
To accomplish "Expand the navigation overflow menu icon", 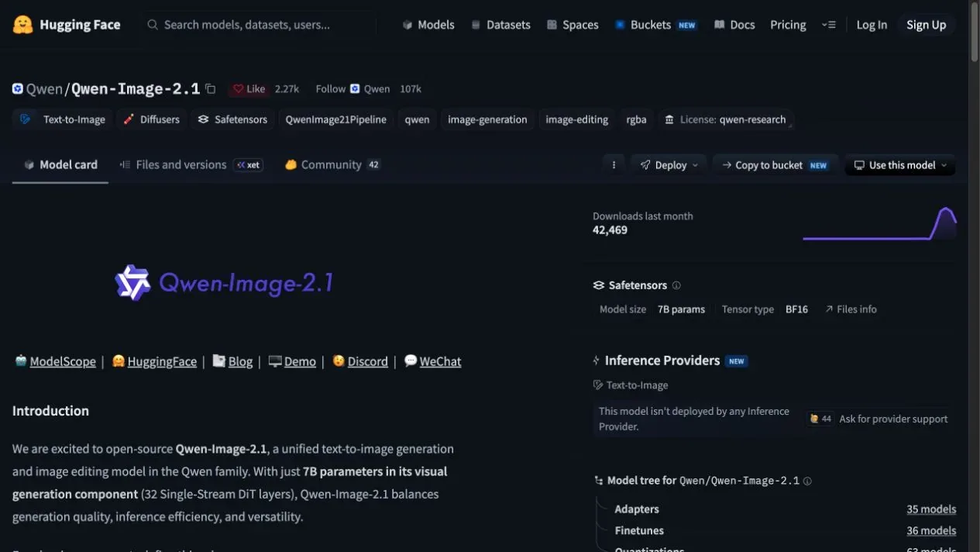I will 829,25.
